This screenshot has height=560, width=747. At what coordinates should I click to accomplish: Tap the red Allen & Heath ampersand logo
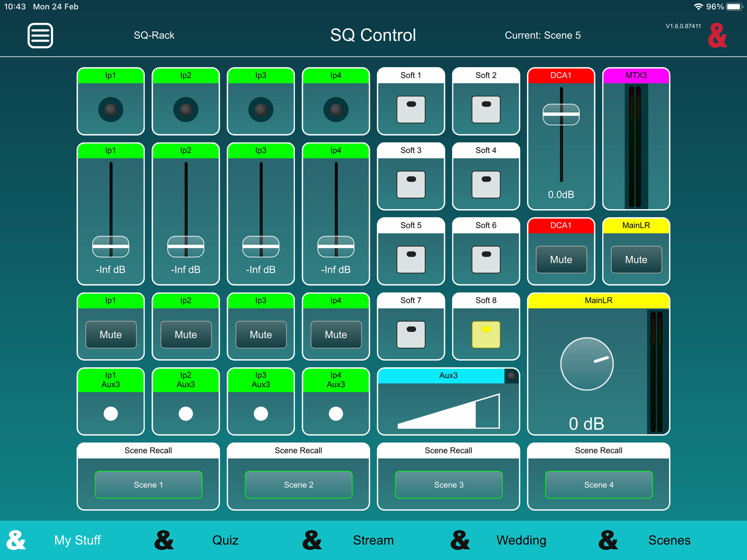pos(718,36)
